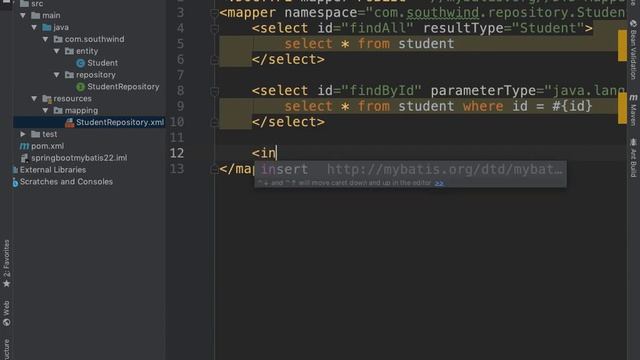
Task: Open pom.xml file
Action: (47, 146)
